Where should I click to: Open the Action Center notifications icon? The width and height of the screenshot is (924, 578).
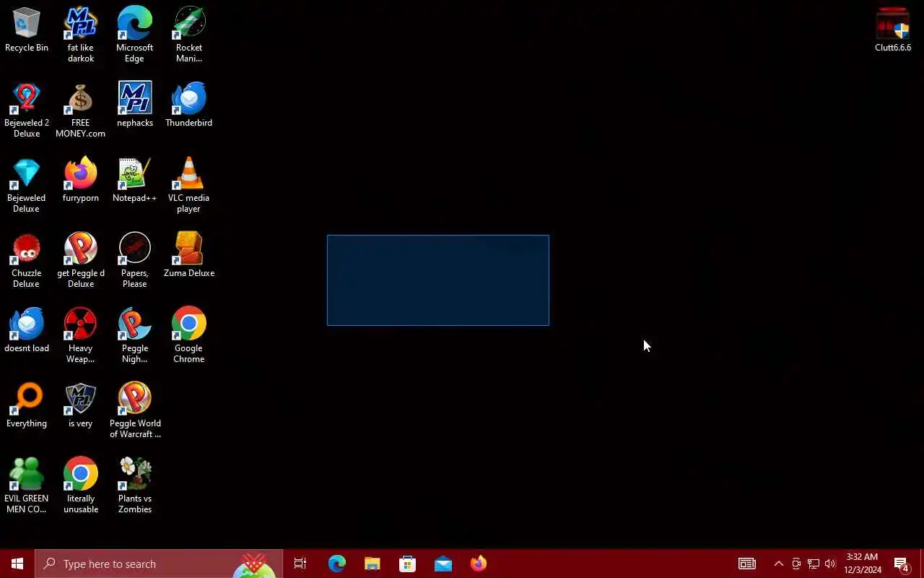(x=902, y=564)
